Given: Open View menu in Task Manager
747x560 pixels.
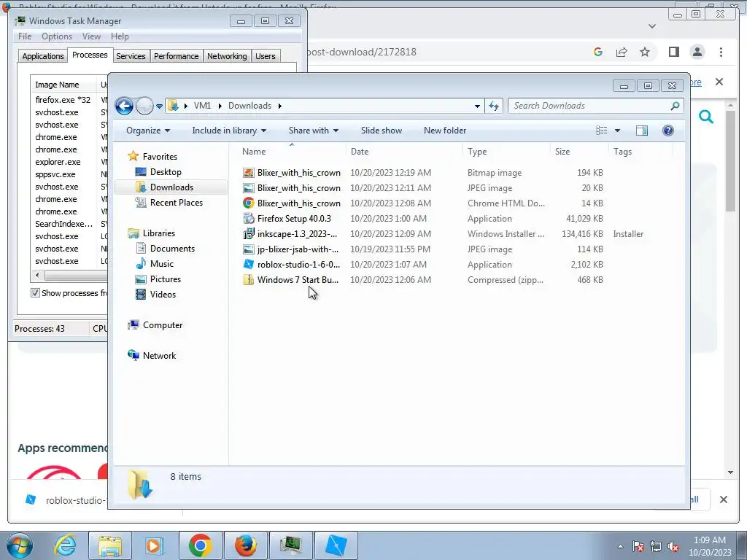Looking at the screenshot, I should 91,36.
